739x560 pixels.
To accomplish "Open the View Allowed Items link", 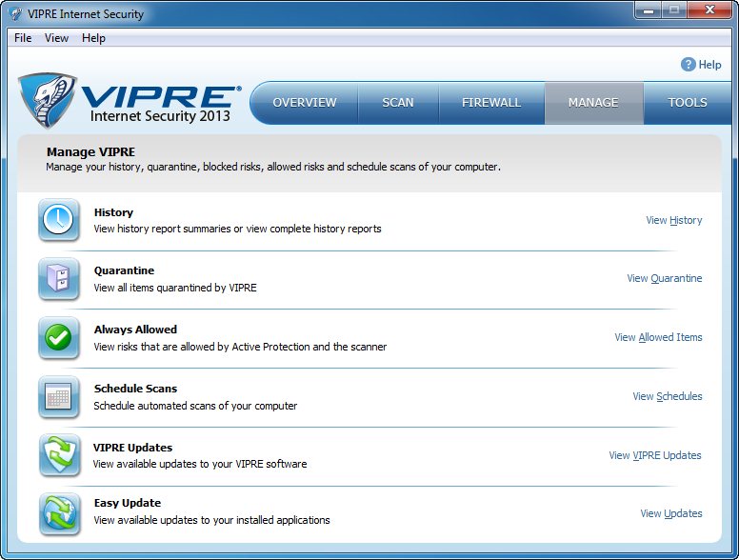I will (658, 337).
